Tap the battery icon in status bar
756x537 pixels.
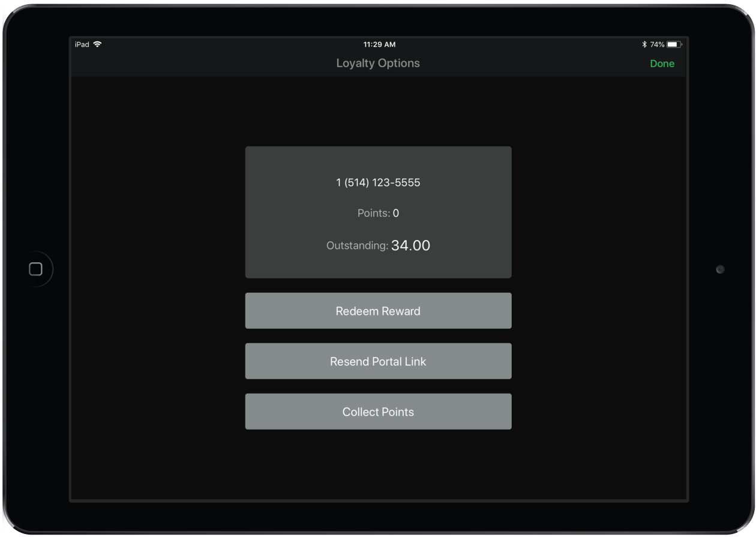pos(674,44)
